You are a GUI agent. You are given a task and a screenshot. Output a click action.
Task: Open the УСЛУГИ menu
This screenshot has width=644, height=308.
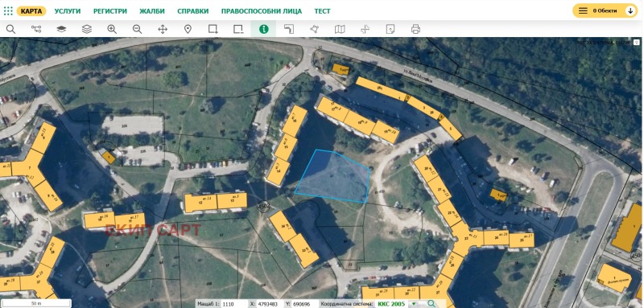click(x=68, y=11)
